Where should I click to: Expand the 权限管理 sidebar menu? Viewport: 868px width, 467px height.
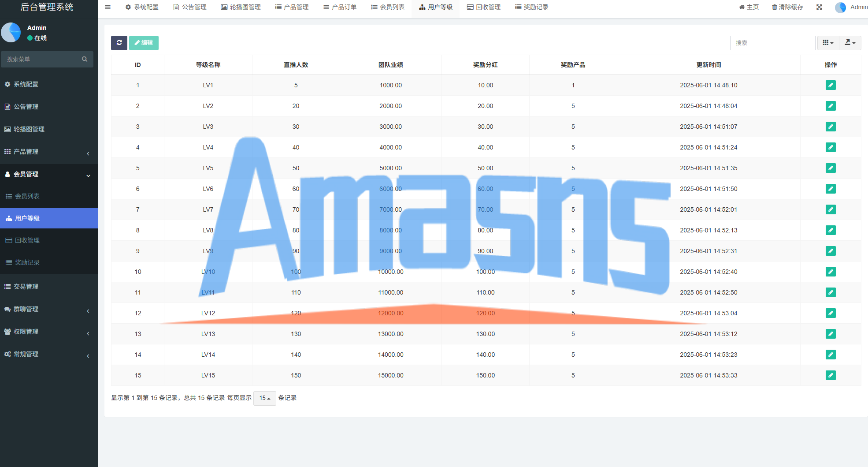(48, 332)
